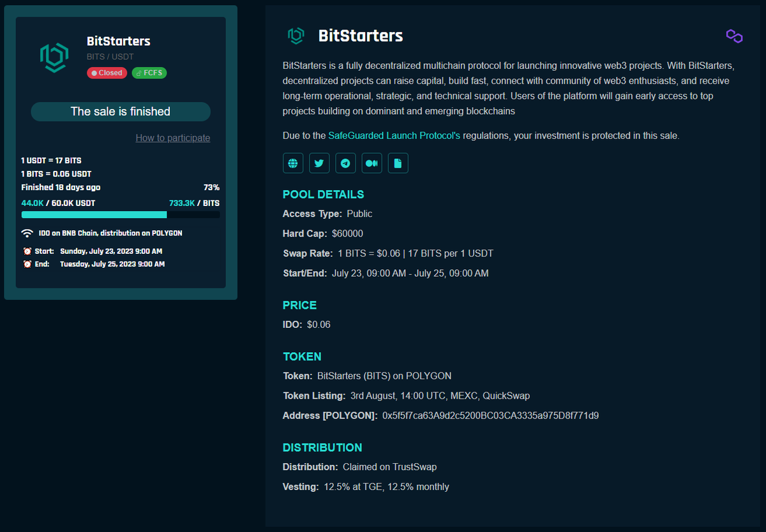
Task: Click the TOKEN section heading
Action: 302,357
